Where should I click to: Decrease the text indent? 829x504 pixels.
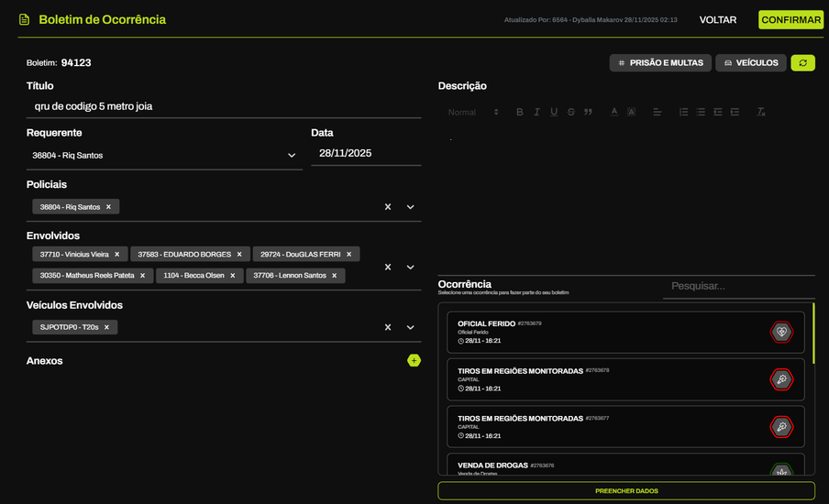tap(717, 112)
